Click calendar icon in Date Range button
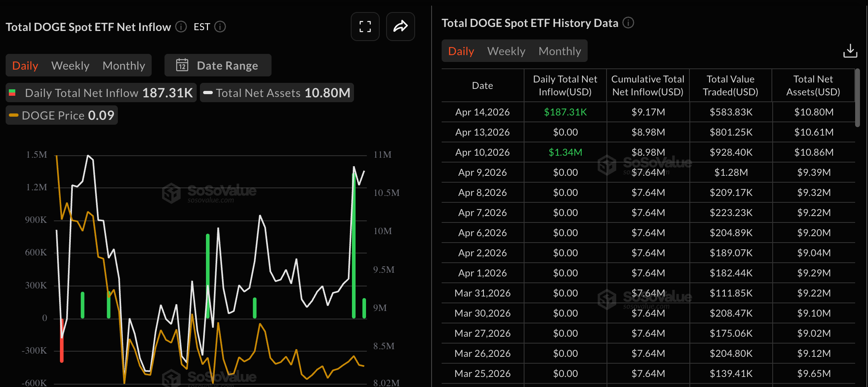868x387 pixels. click(182, 65)
